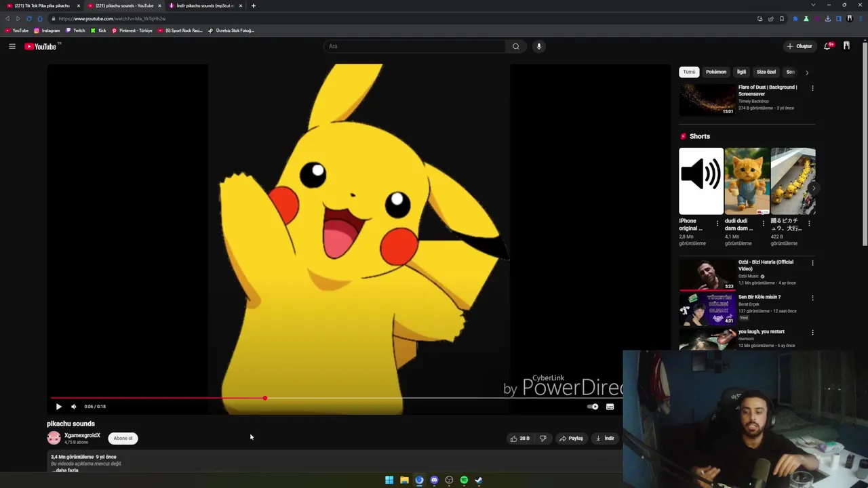Expand the description with ...daha fazla

[x=64, y=470]
